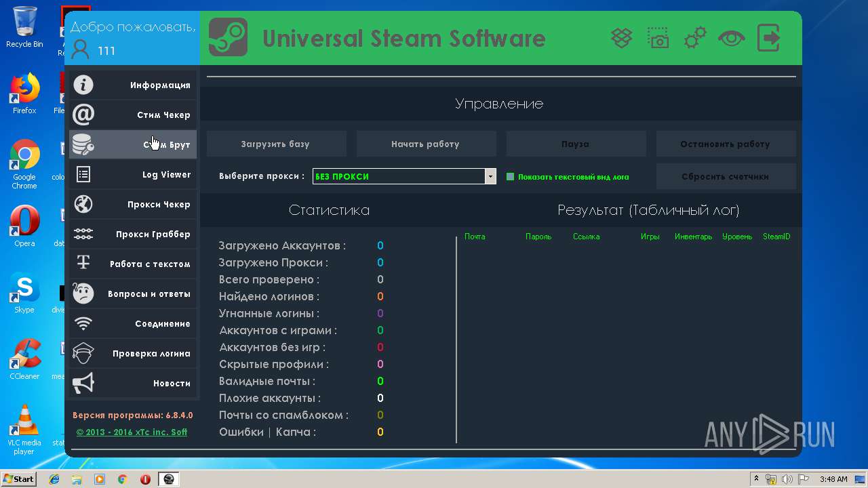Image resolution: width=868 pixels, height=488 pixels.
Task: Click the volume icon in system tray
Action: [787, 479]
